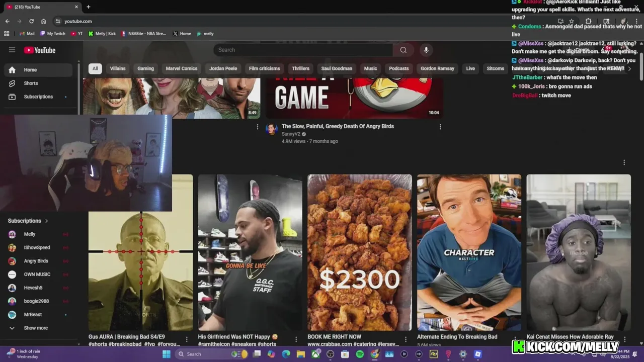Go back with browser back arrow

[7, 21]
